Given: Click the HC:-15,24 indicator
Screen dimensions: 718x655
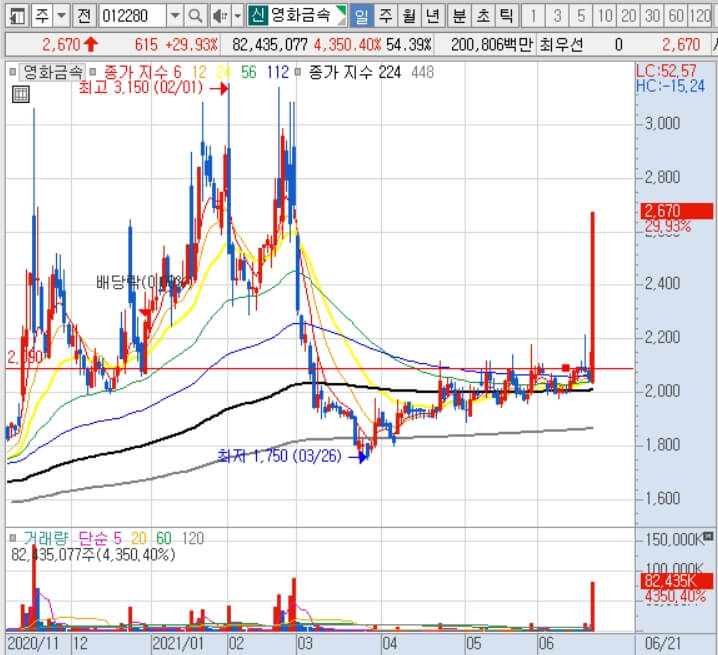Looking at the screenshot, I should [x=670, y=86].
